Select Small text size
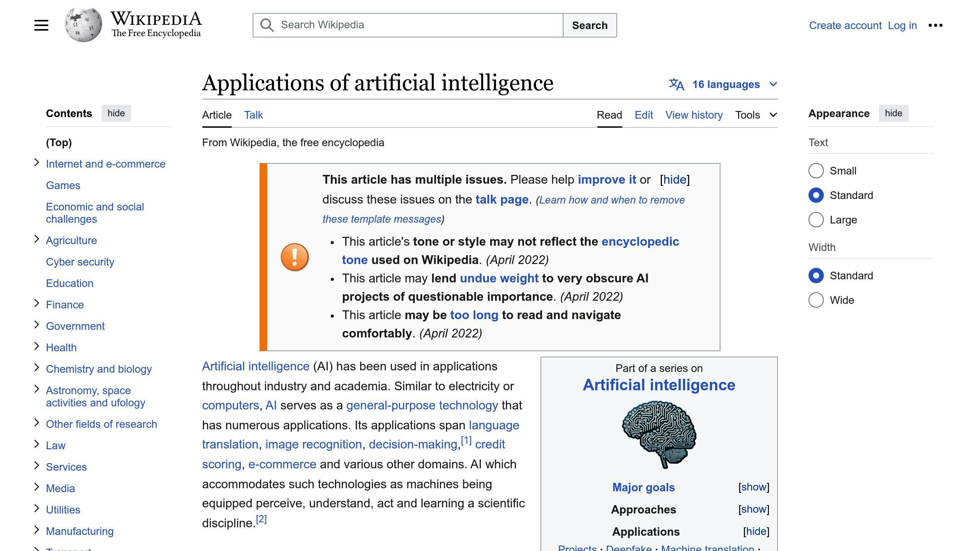 coord(816,171)
